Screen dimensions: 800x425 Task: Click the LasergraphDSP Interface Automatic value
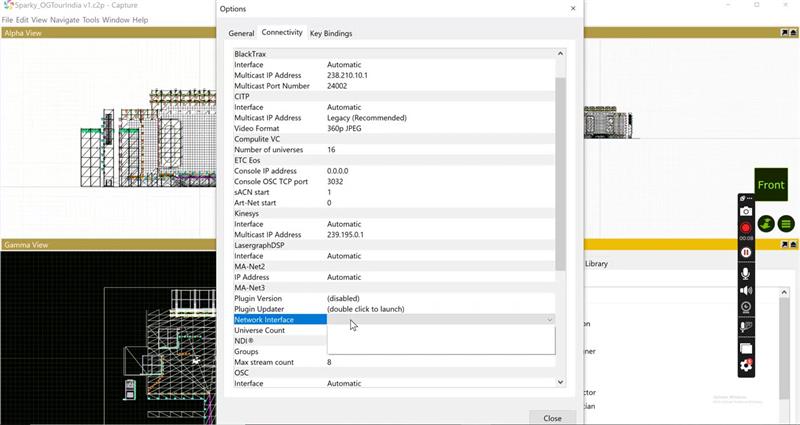[x=344, y=256]
